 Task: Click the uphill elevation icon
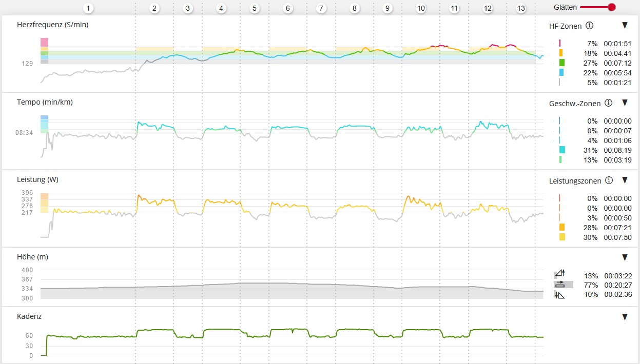click(559, 275)
